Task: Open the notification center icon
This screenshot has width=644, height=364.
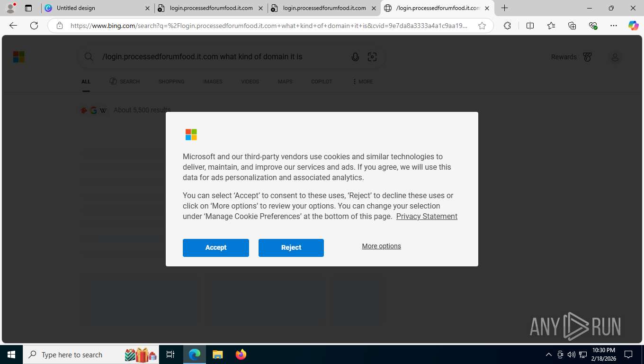Action: click(x=628, y=355)
